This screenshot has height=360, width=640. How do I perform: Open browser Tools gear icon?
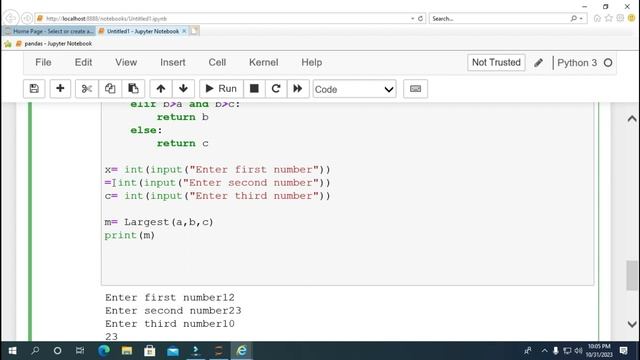tap(620, 18)
